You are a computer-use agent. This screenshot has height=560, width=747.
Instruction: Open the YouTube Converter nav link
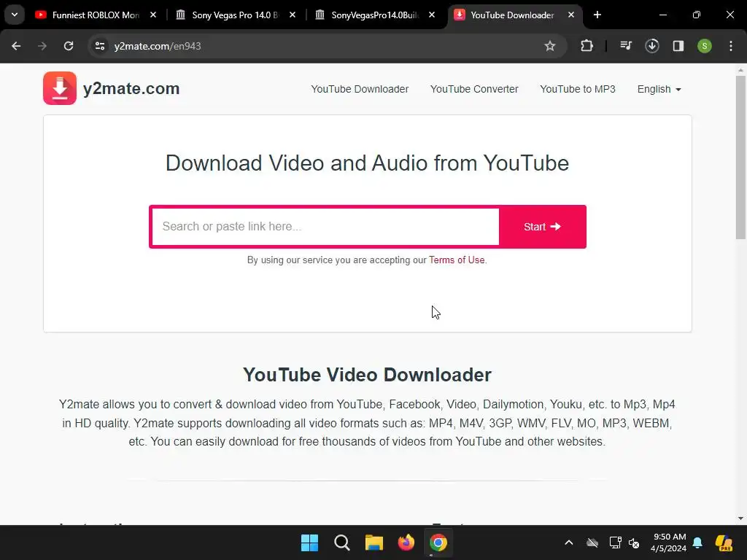click(474, 89)
